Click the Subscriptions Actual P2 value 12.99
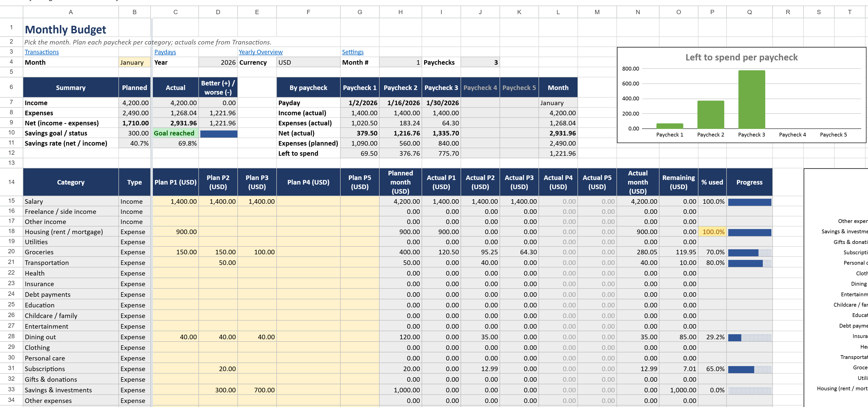The width and height of the screenshot is (868, 407). (480, 369)
